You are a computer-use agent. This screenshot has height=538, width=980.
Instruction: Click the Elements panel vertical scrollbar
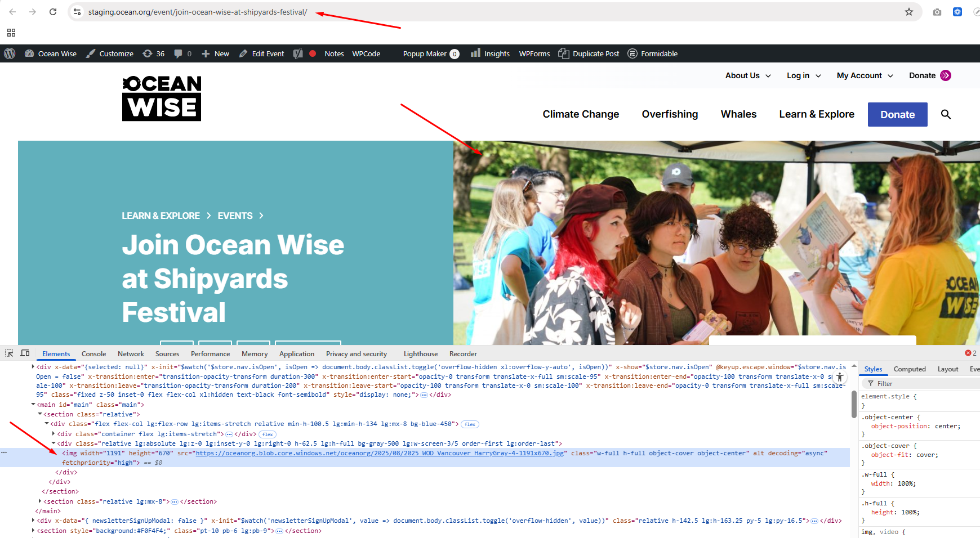click(x=854, y=405)
